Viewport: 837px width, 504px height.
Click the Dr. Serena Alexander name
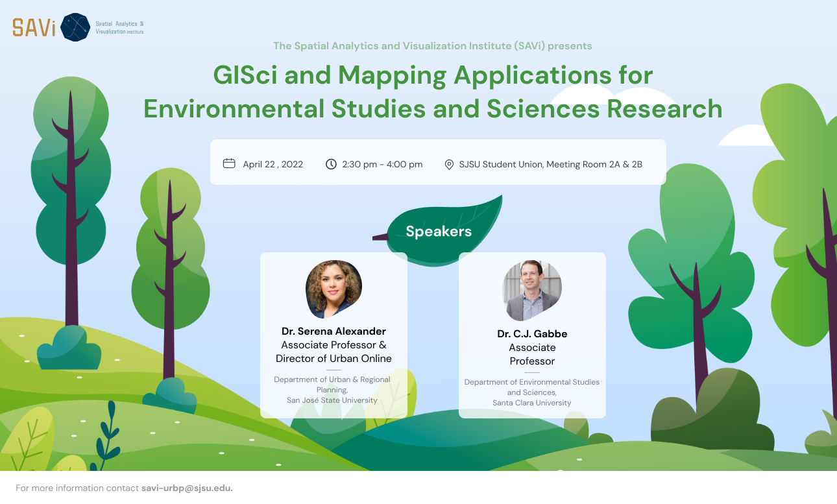point(334,331)
